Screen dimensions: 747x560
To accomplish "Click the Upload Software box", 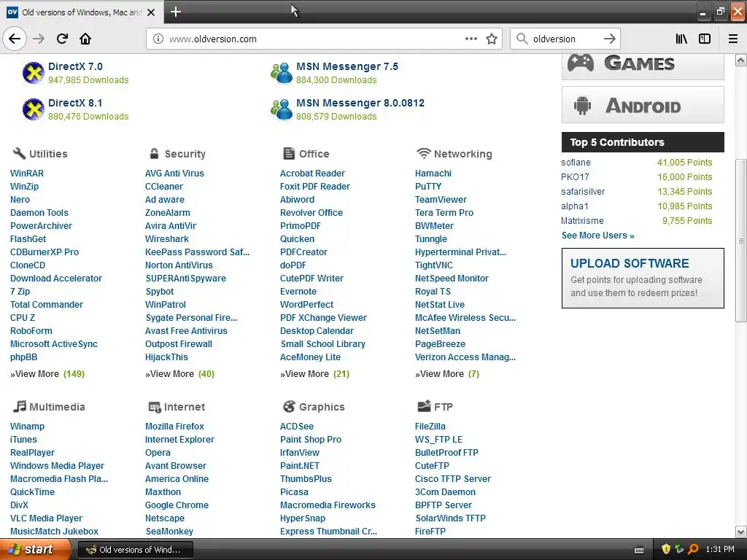I will 643,278.
